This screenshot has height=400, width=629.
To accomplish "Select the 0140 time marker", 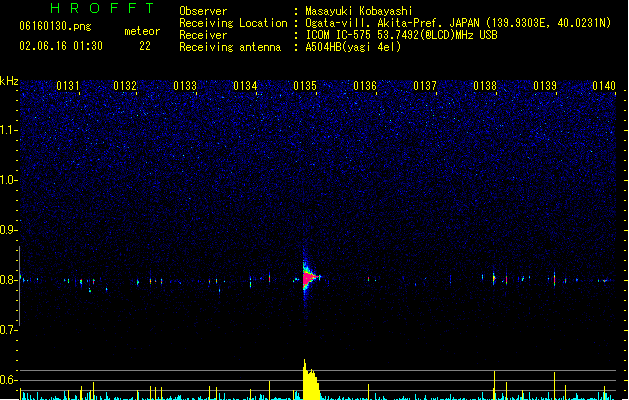I will click(604, 86).
